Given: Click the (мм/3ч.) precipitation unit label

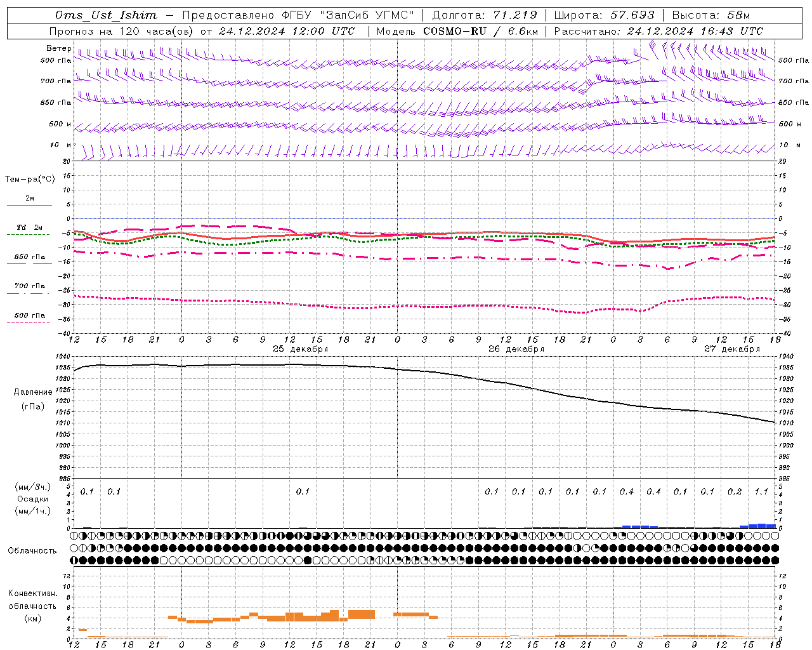Looking at the screenshot, I should point(33,487).
